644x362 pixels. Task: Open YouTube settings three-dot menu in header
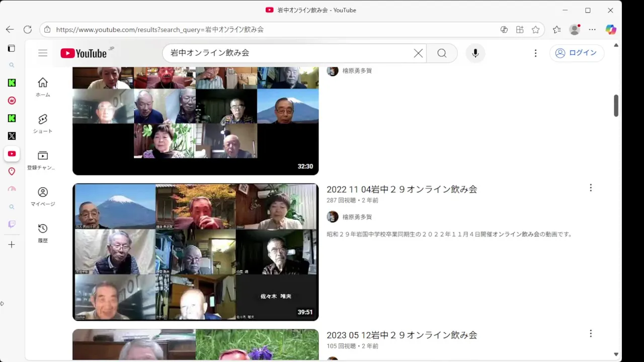click(535, 53)
